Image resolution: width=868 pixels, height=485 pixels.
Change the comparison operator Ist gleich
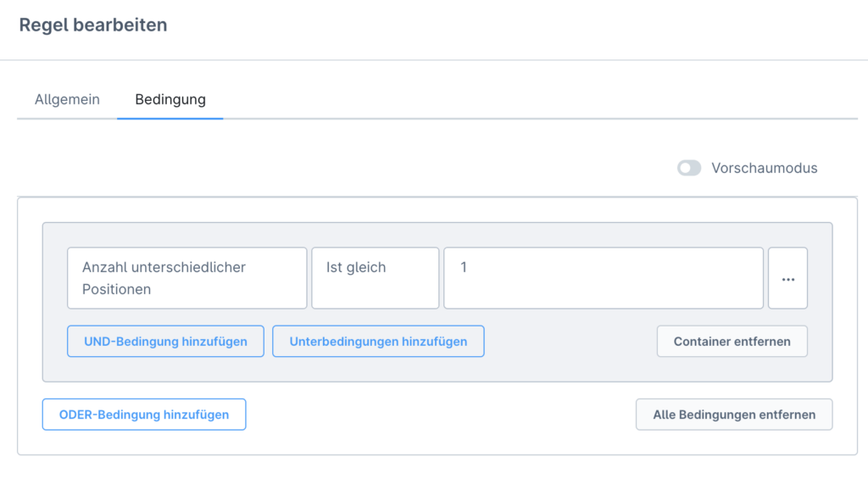376,278
